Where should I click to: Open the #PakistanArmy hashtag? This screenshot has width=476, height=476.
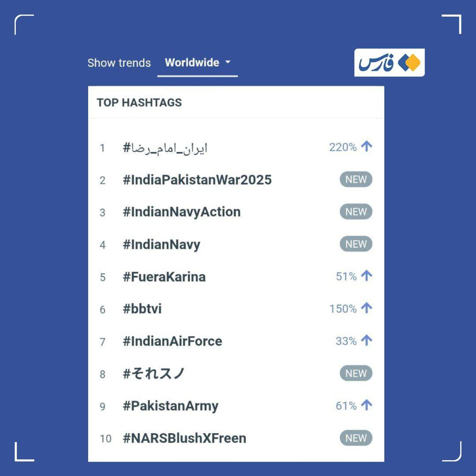(x=170, y=406)
